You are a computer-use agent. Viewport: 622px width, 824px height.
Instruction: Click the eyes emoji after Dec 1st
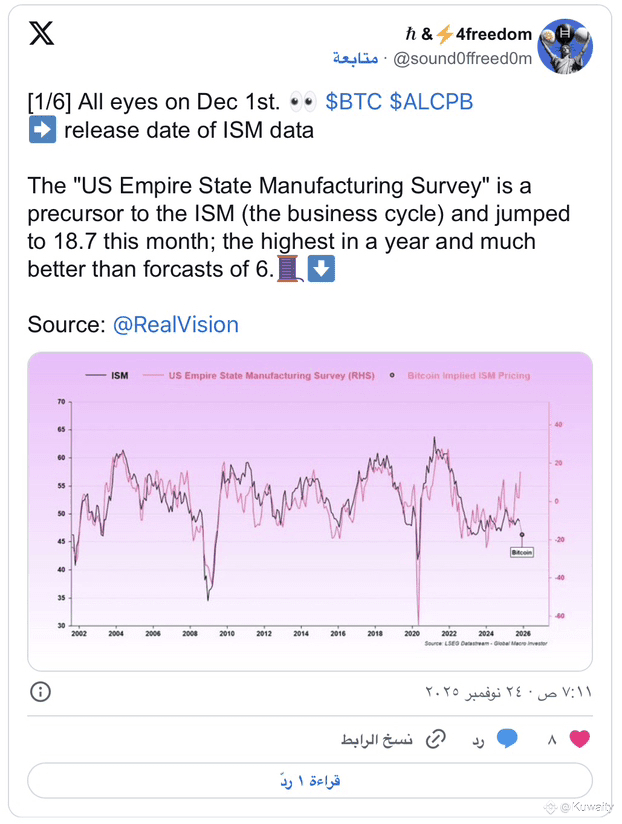pyautogui.click(x=301, y=102)
